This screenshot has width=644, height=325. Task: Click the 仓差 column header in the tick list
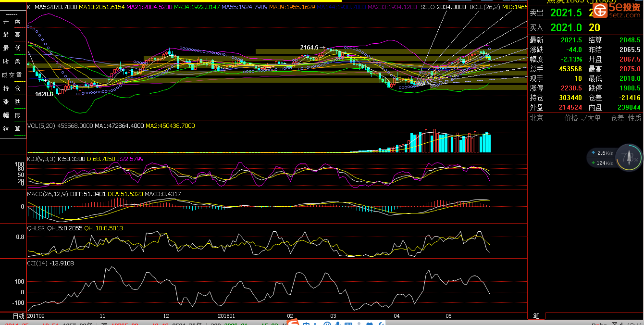[617, 118]
